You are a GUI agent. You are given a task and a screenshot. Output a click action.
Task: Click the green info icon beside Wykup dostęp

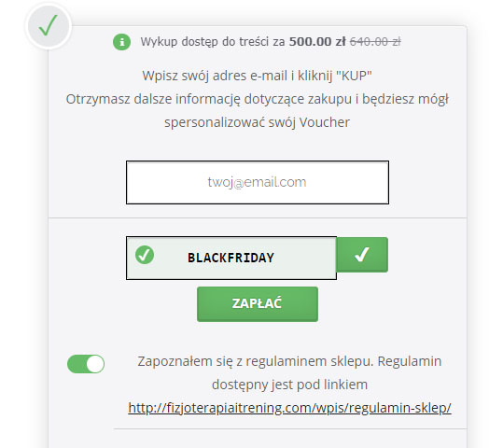coord(121,42)
